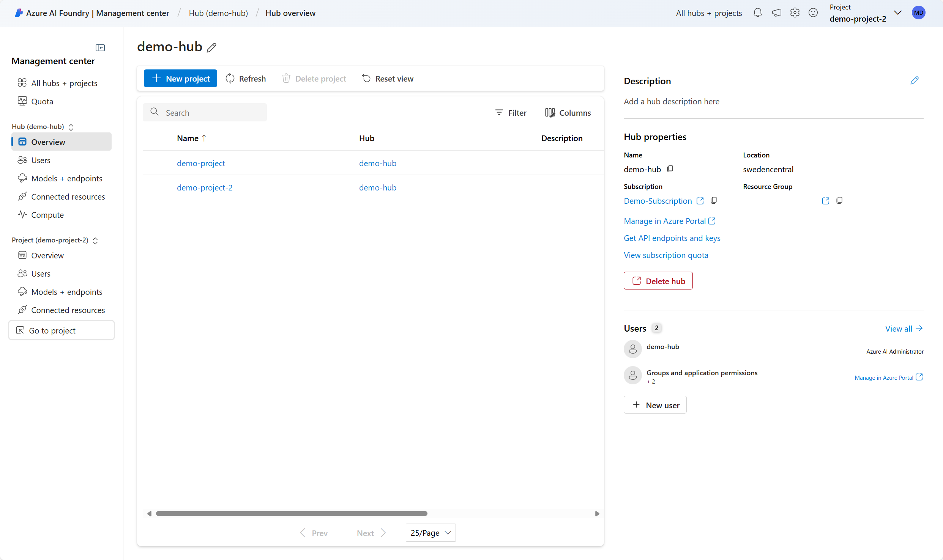943x560 pixels.
Task: Expand the Hub (demo-hub) switcher
Action: (71, 127)
